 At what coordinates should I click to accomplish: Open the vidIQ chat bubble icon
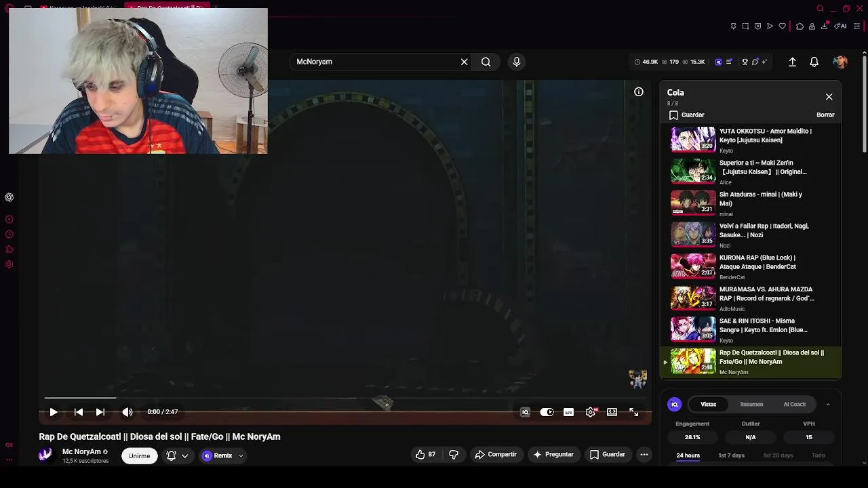click(x=755, y=62)
